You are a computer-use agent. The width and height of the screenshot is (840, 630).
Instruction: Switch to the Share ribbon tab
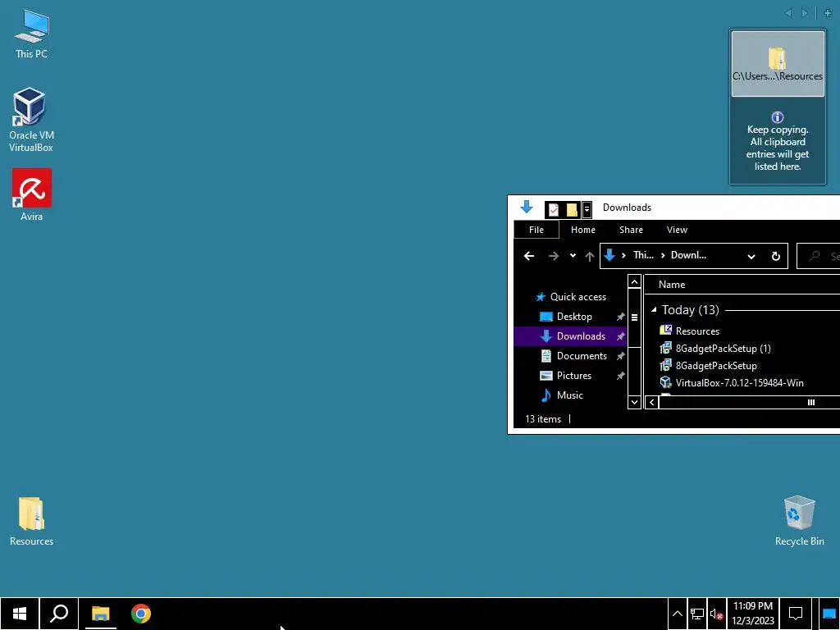click(631, 230)
